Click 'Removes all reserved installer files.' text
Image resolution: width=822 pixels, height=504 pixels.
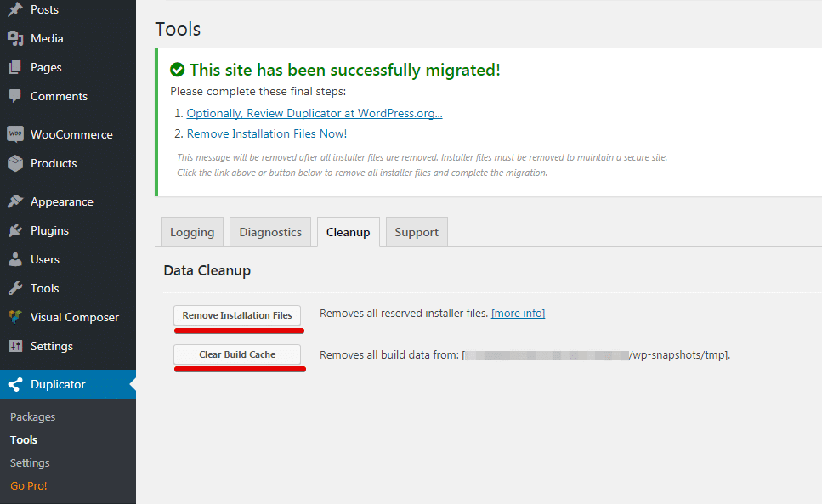(x=404, y=314)
